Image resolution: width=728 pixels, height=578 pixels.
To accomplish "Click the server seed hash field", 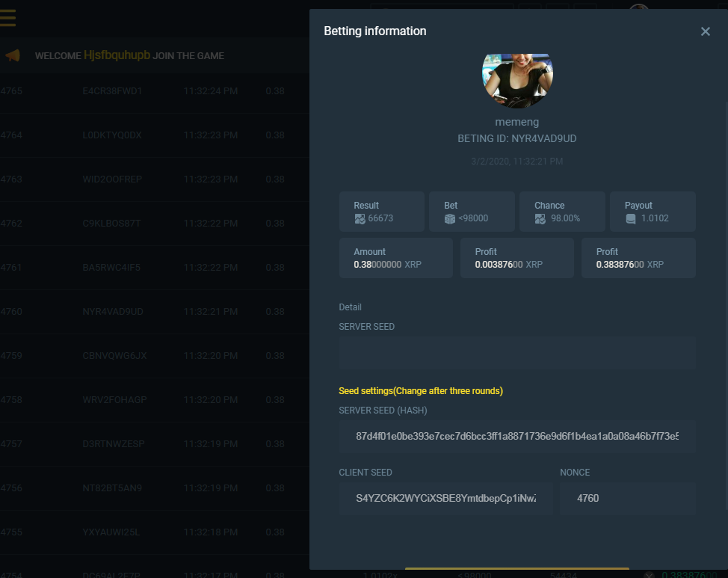I will click(517, 436).
